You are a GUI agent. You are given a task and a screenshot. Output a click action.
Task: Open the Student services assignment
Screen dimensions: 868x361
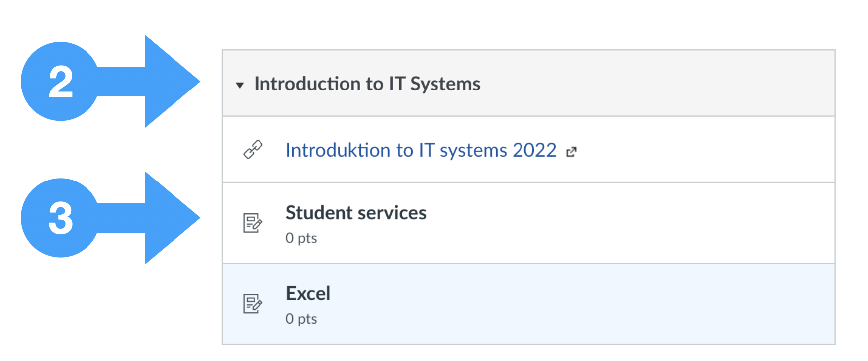point(356,213)
